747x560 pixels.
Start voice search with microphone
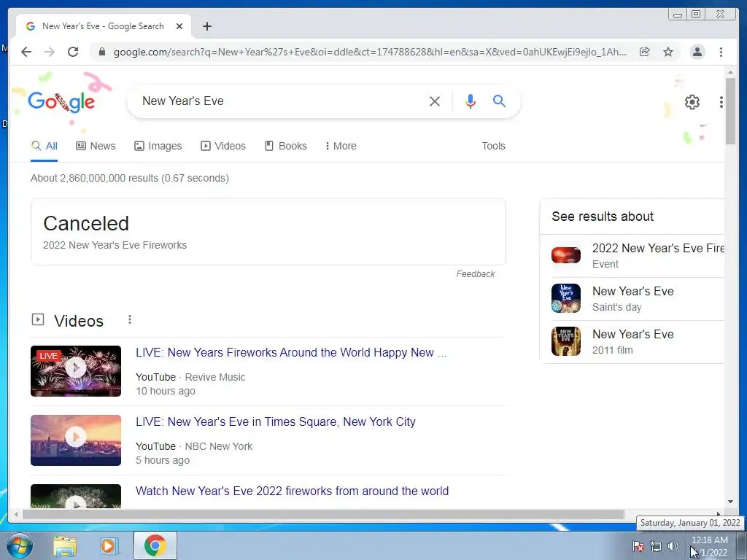click(x=471, y=101)
